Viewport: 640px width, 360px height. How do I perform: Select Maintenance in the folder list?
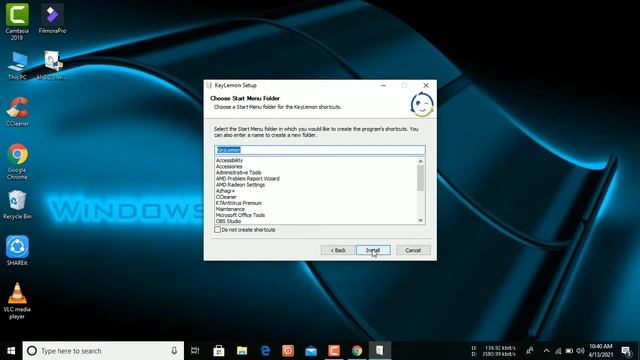(230, 209)
